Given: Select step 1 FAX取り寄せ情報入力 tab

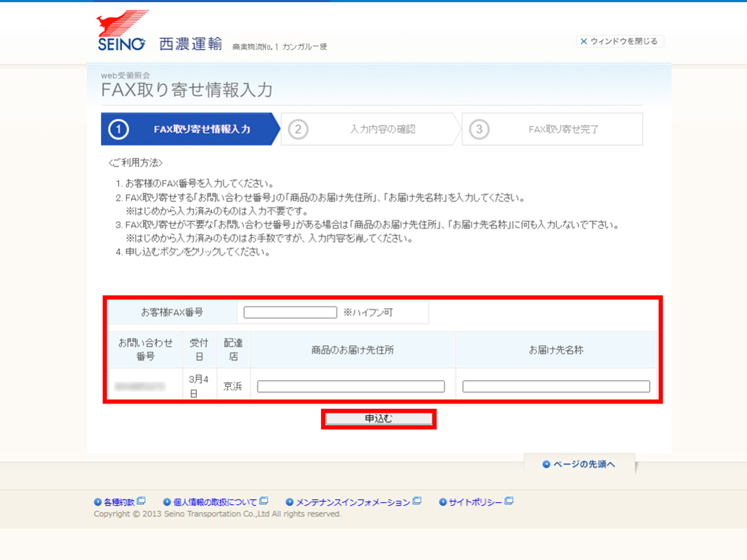Looking at the screenshot, I should point(190,129).
